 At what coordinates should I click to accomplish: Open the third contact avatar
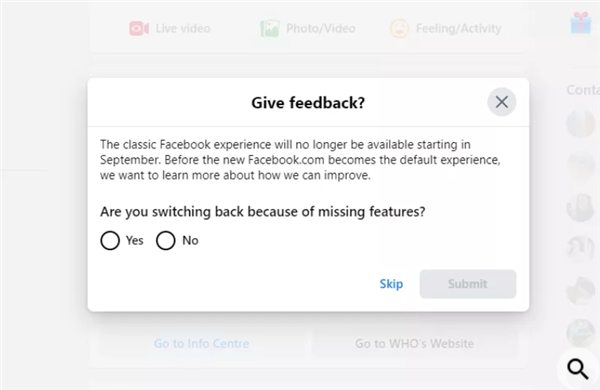580,207
